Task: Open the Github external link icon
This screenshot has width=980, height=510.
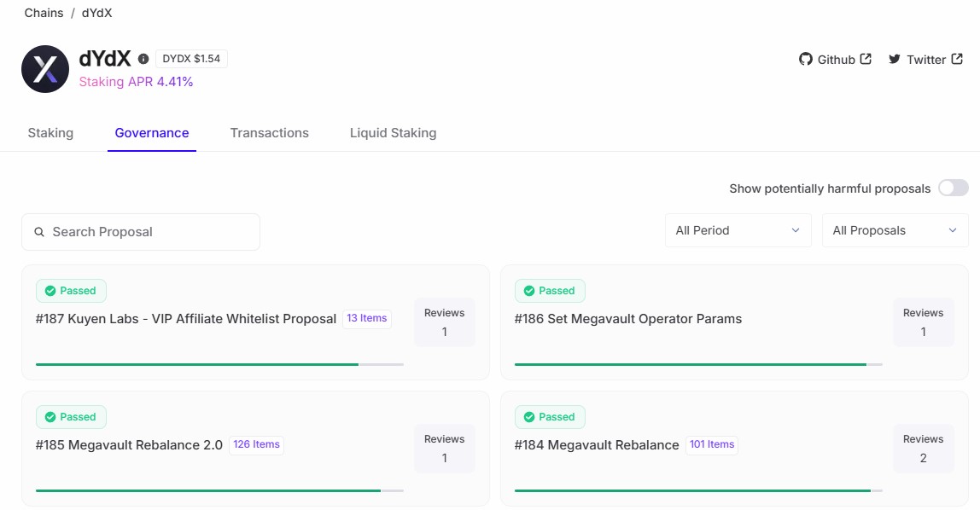Action: [x=866, y=59]
